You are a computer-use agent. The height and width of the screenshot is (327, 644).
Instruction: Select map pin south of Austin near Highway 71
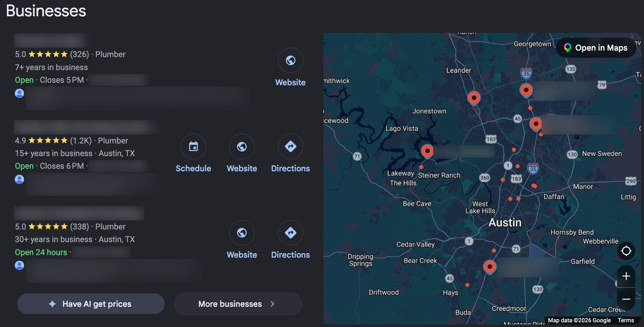coord(490,267)
